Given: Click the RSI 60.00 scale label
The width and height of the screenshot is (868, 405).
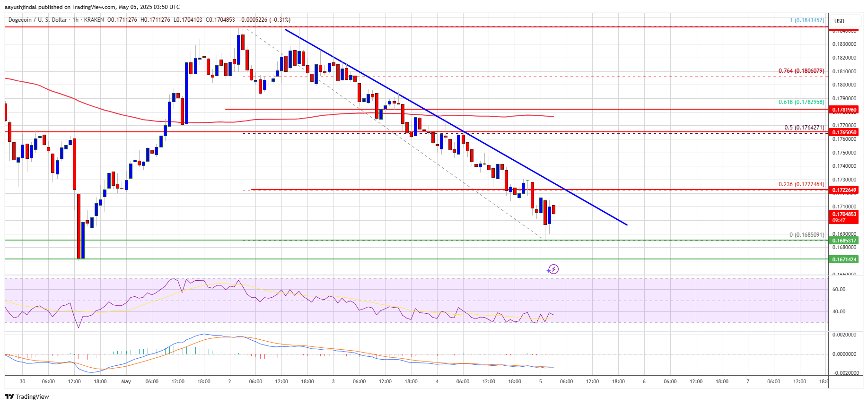Looking at the screenshot, I should coord(839,289).
